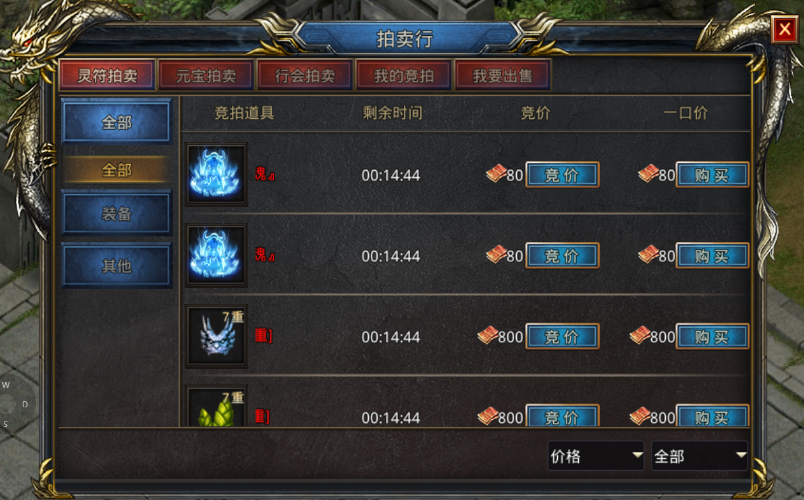This screenshot has width=804, height=500.
Task: Select the dragon helmet 7重 item icon
Action: [216, 336]
